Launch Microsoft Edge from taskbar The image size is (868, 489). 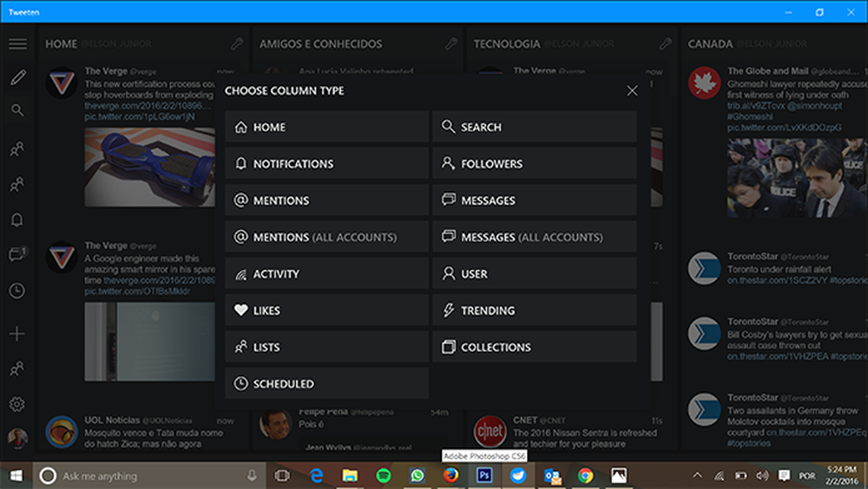click(317, 476)
